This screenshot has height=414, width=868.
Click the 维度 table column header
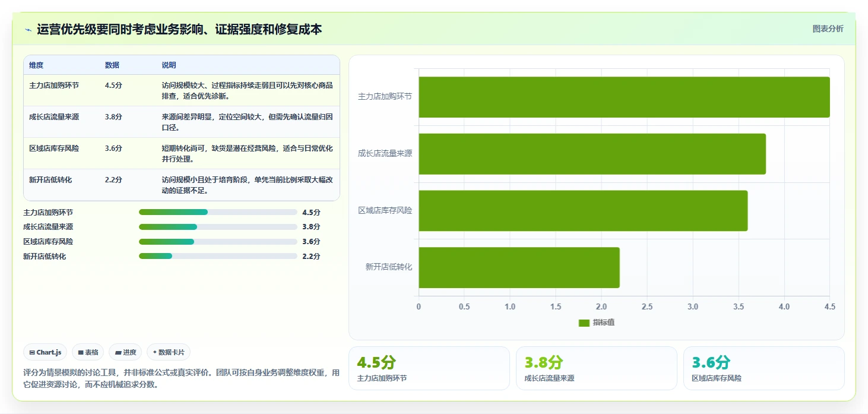click(x=36, y=65)
